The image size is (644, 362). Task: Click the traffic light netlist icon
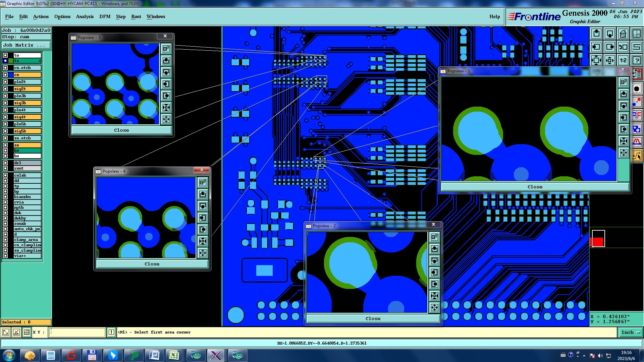pyautogui.click(x=637, y=73)
